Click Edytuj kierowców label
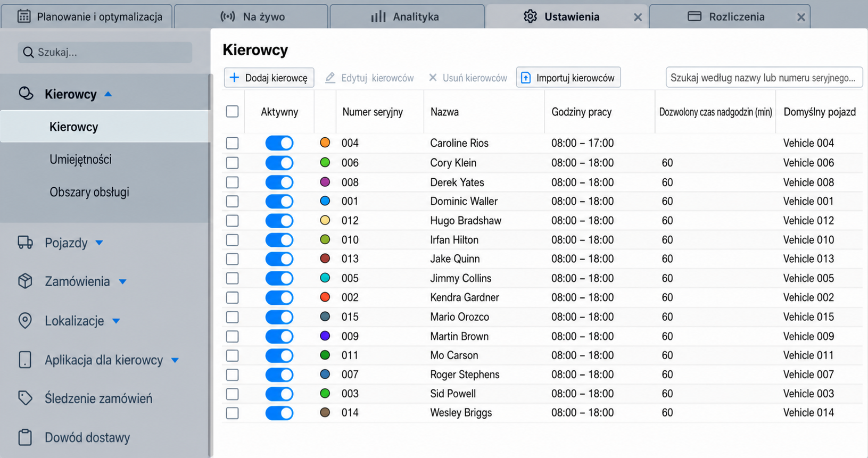 [x=377, y=78]
